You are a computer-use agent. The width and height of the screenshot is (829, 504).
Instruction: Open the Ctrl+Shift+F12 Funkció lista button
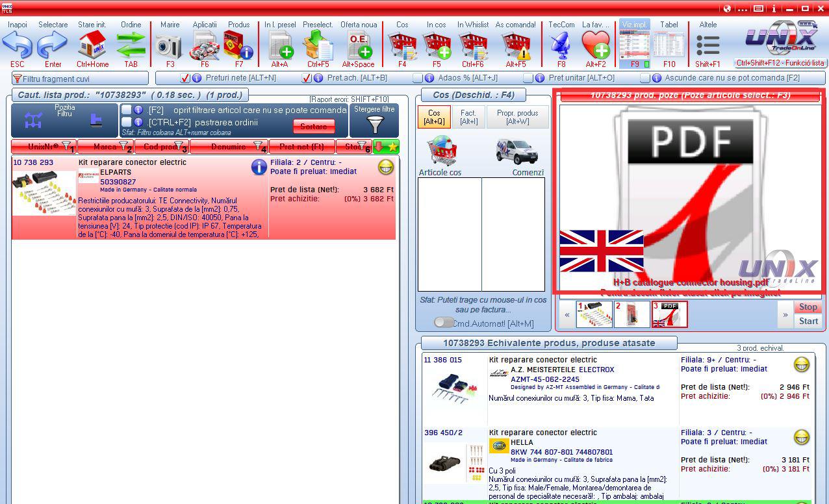[780, 63]
